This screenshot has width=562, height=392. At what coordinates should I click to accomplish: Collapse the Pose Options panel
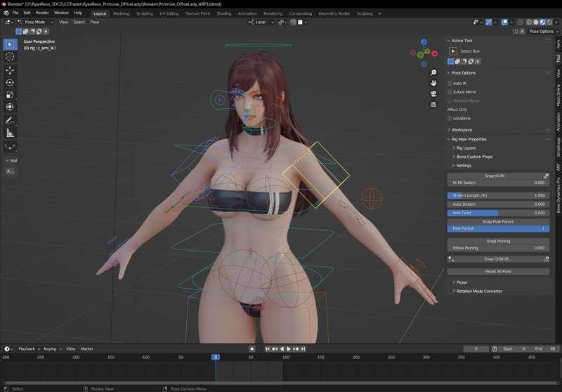(448, 73)
